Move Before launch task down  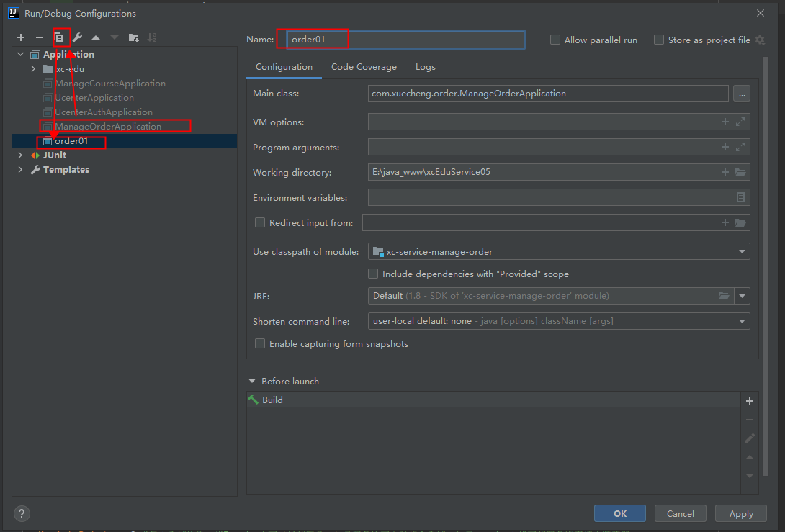point(750,475)
